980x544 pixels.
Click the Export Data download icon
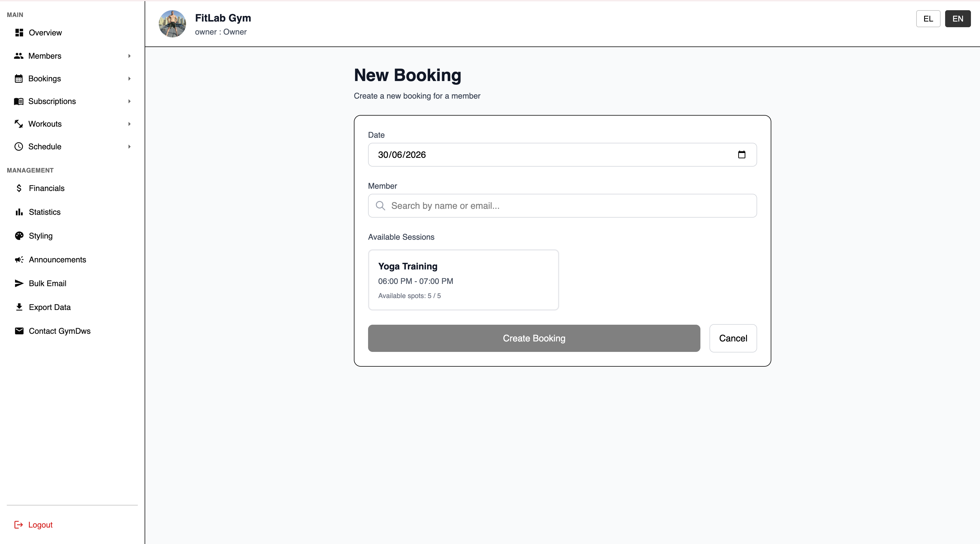tap(19, 307)
